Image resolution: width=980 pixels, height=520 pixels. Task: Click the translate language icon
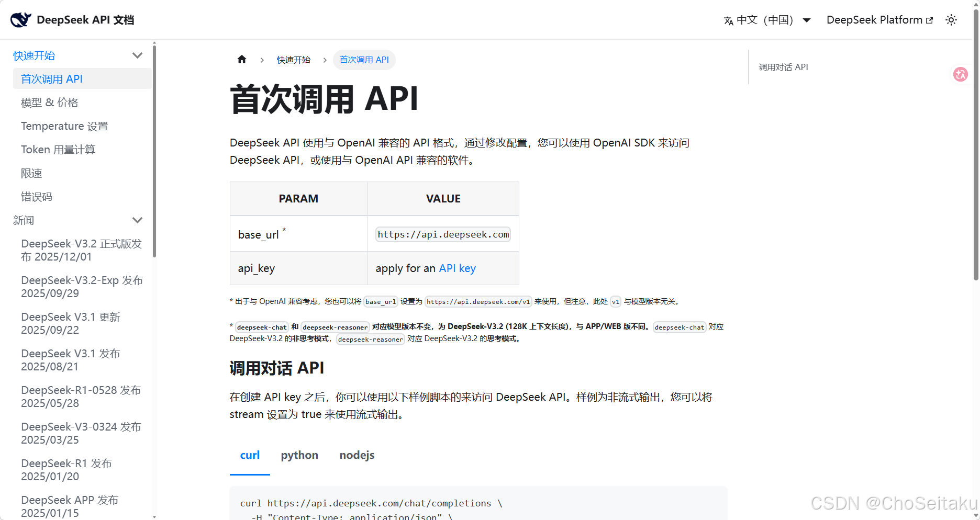pos(728,20)
